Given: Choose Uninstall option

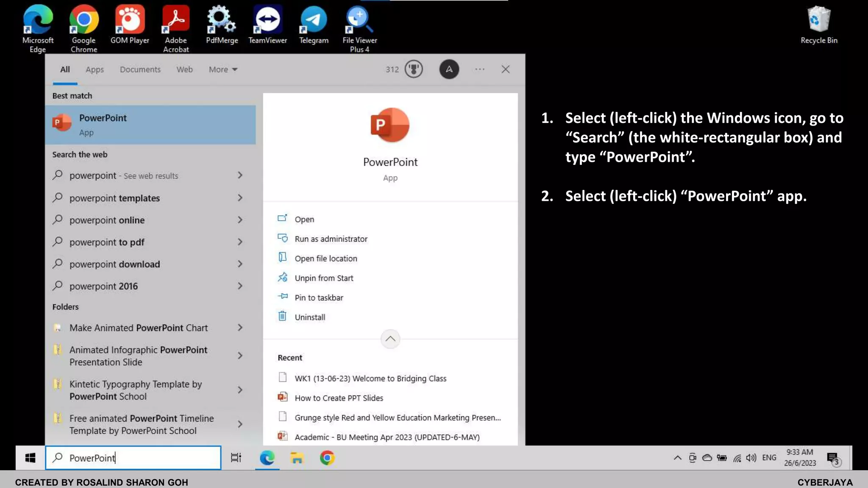Looking at the screenshot, I should tap(310, 317).
